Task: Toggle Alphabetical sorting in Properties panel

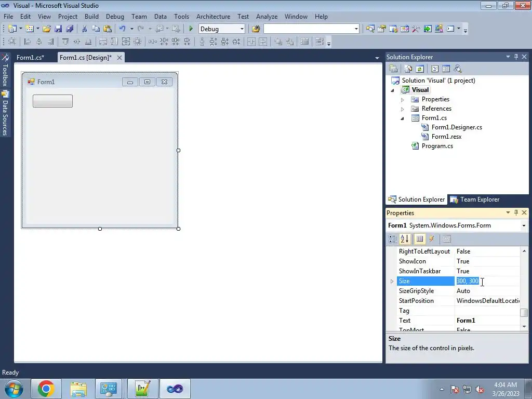Action: coord(404,239)
